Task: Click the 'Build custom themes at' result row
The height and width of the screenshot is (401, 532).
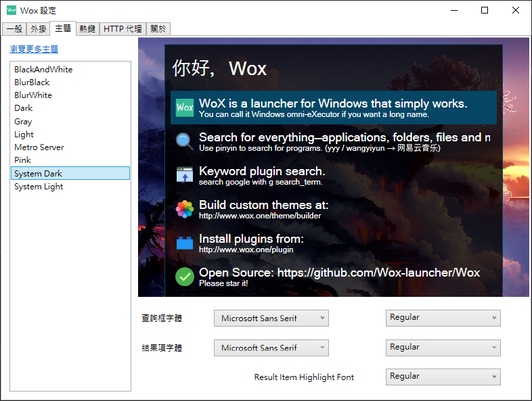Action: coord(334,209)
